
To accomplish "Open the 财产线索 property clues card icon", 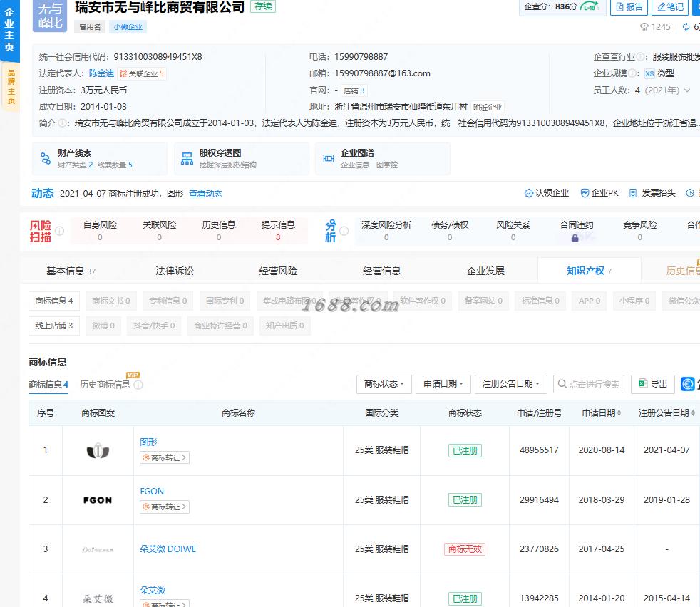I will [46, 158].
